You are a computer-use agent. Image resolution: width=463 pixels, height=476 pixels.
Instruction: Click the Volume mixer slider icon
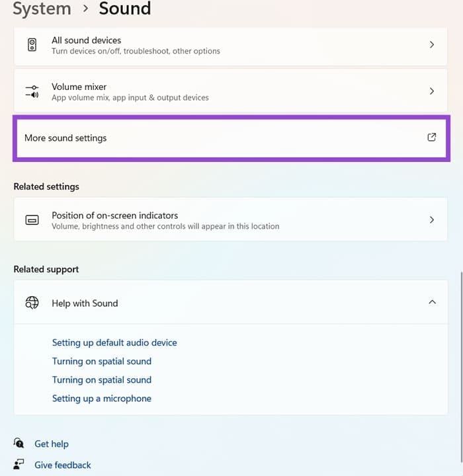click(x=32, y=91)
